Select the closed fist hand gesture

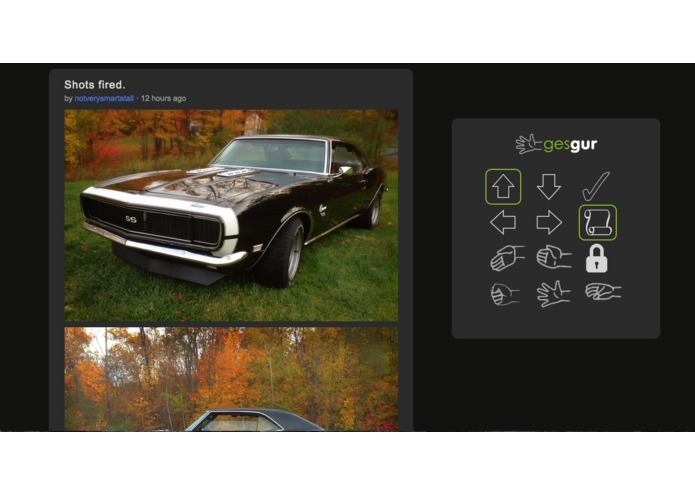pyautogui.click(x=505, y=294)
